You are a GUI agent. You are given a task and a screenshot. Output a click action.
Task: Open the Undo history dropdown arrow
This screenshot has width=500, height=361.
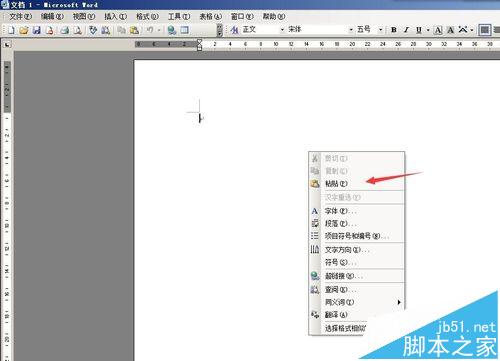tap(159, 30)
